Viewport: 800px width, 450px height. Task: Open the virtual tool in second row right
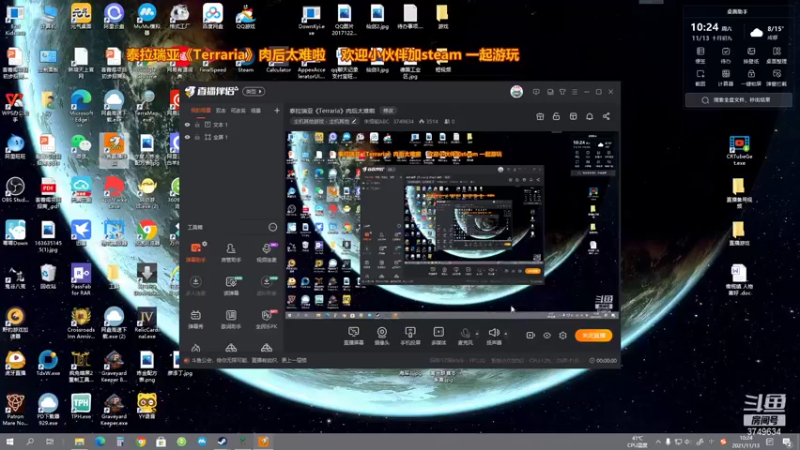pos(266,286)
